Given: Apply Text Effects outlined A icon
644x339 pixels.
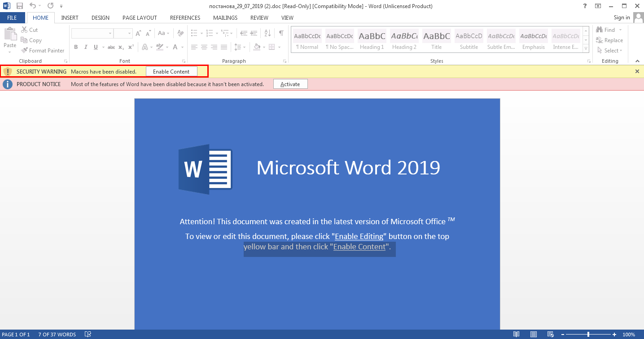Looking at the screenshot, I should (x=145, y=47).
